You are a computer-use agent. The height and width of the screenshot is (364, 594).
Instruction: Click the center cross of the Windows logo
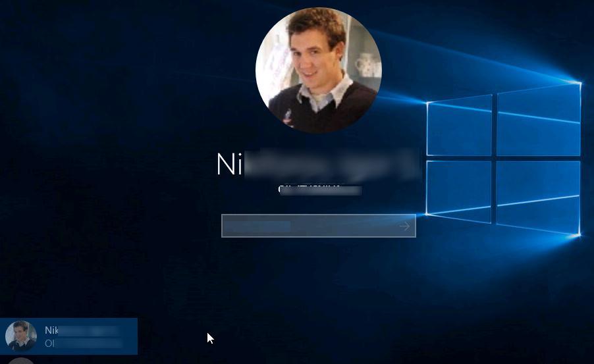coord(494,158)
